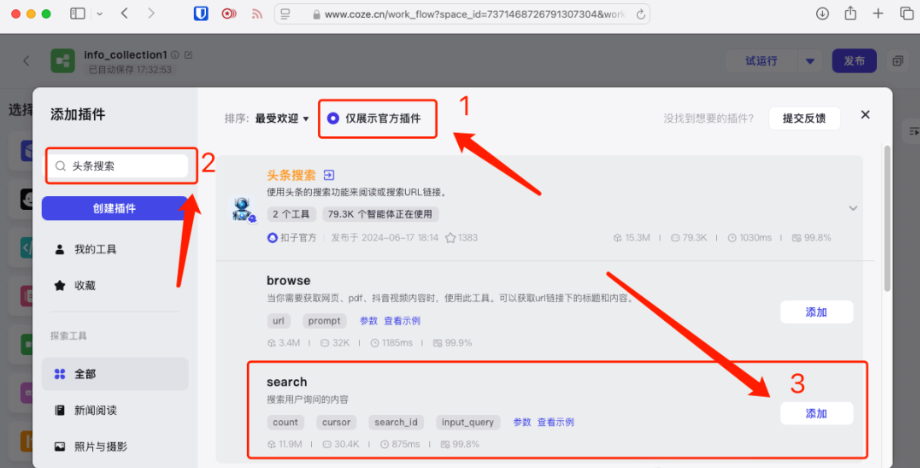Viewport: 920px width, 468px height.
Task: Select the 全部 category
Action: (115, 374)
